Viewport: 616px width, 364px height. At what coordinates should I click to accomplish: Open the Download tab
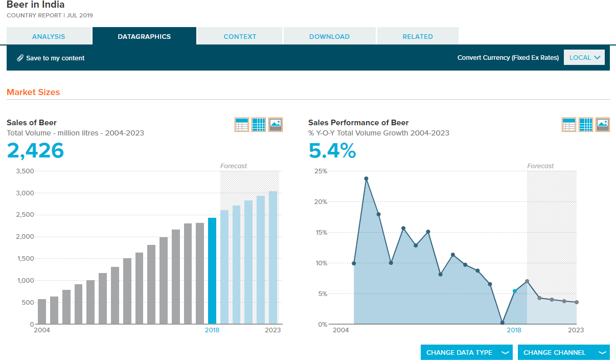[329, 36]
